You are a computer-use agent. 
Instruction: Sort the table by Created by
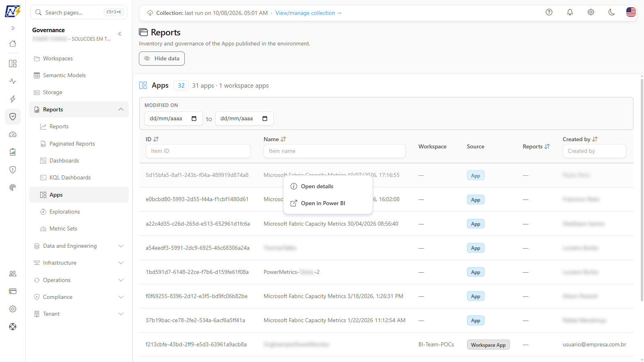click(580, 139)
